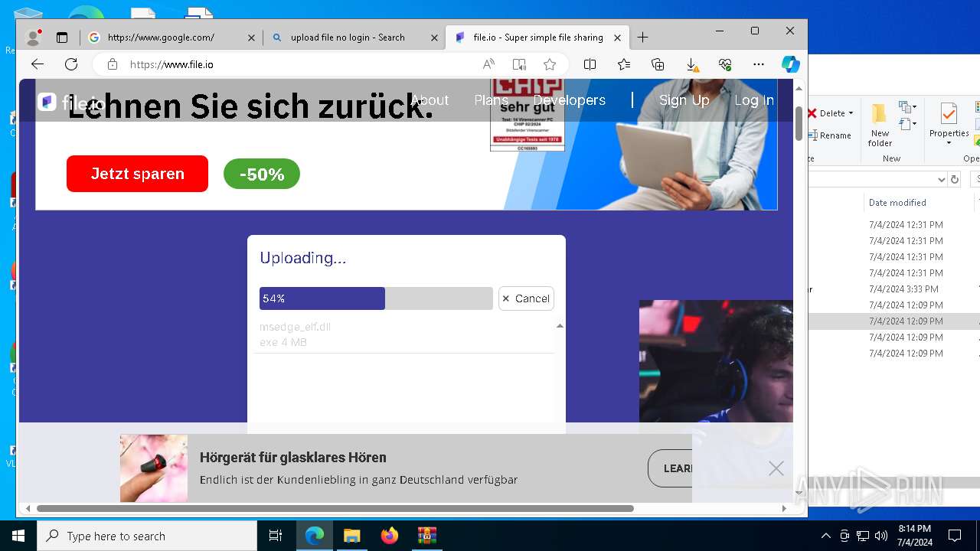Open Task View on taskbar
The height and width of the screenshot is (551, 980).
276,536
